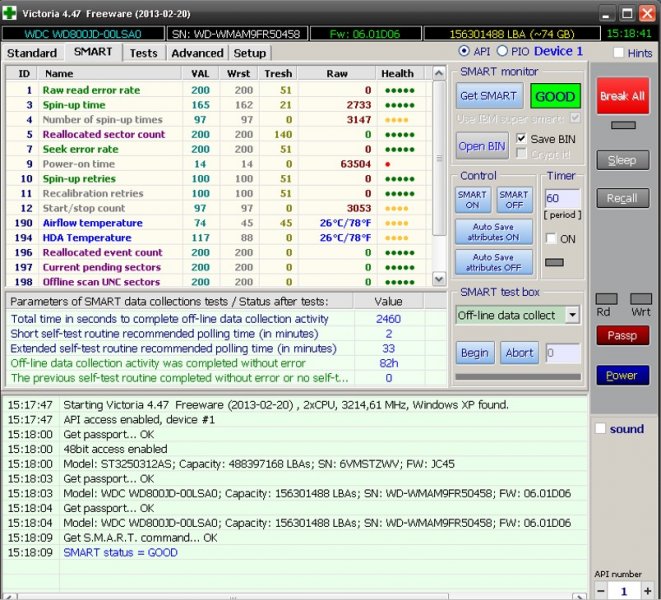Click Auto Save attributes OFF
The height and width of the screenshot is (600, 661).
494,262
